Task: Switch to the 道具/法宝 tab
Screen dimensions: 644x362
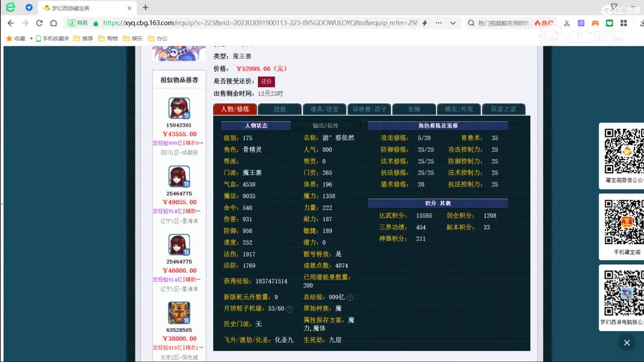Action: (x=325, y=109)
